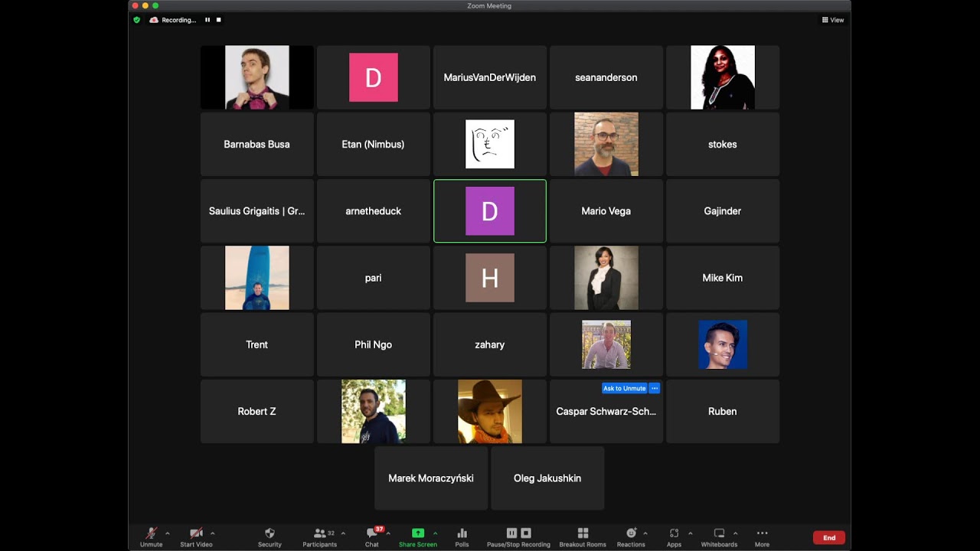This screenshot has width=980, height=551.
Task: Stop recording using the top stop icon
Action: pyautogui.click(x=218, y=20)
